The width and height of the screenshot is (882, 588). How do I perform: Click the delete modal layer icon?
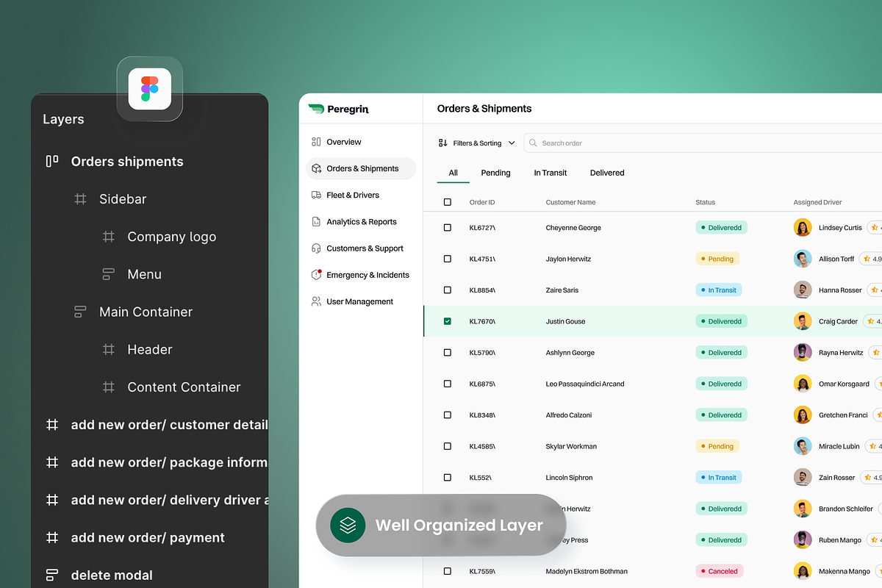pos(52,575)
